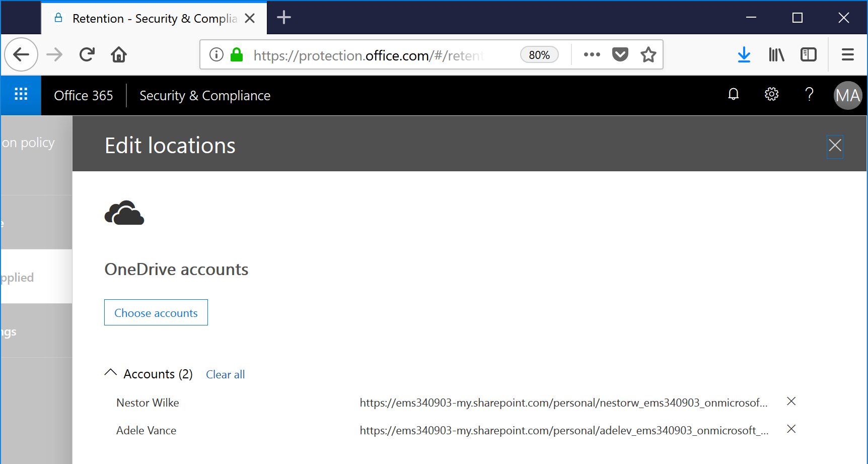Click the MA account avatar
This screenshot has width=868, height=464.
point(847,95)
